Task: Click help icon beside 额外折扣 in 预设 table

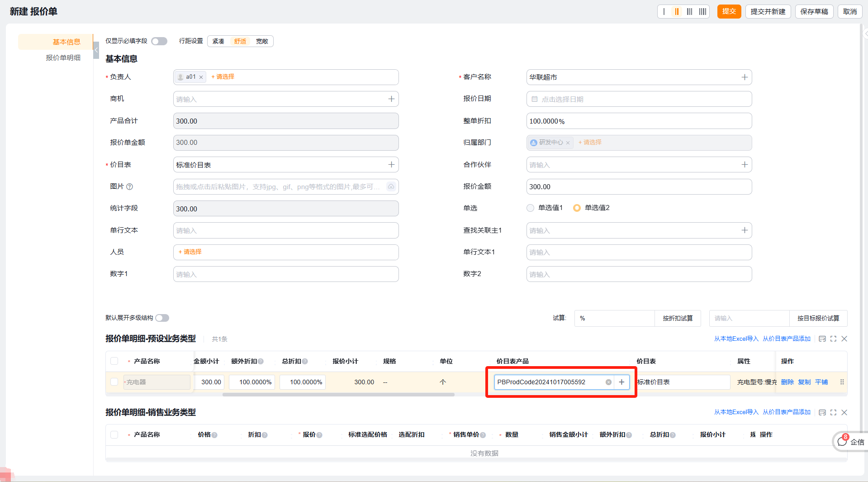Action: [261, 362]
